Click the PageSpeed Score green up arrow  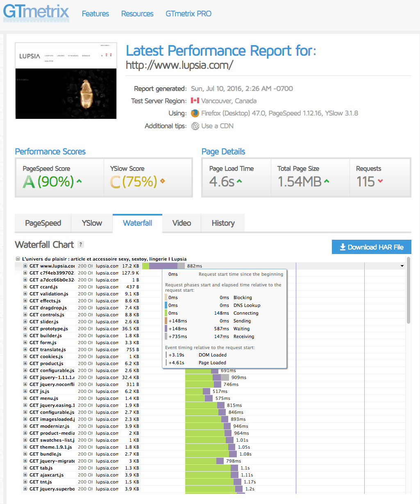point(79,181)
